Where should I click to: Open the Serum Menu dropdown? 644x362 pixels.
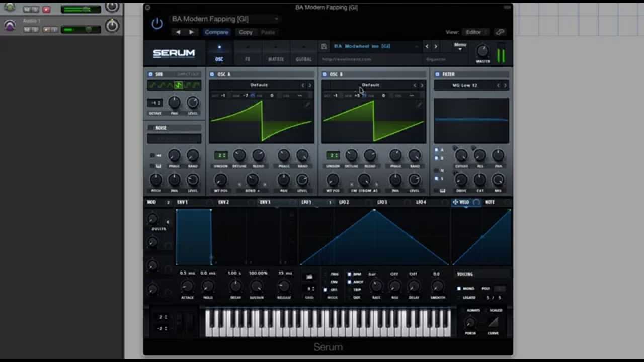[x=460, y=47]
